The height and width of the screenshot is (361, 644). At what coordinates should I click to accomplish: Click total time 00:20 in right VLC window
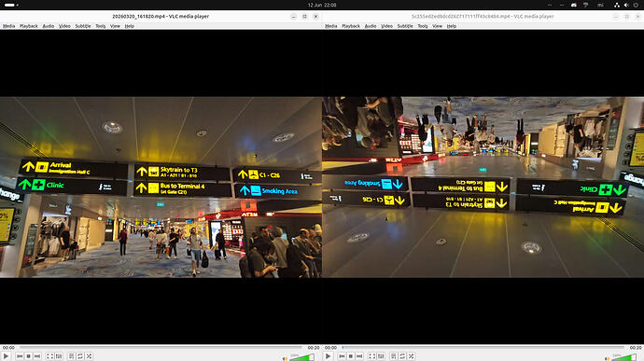(x=636, y=347)
